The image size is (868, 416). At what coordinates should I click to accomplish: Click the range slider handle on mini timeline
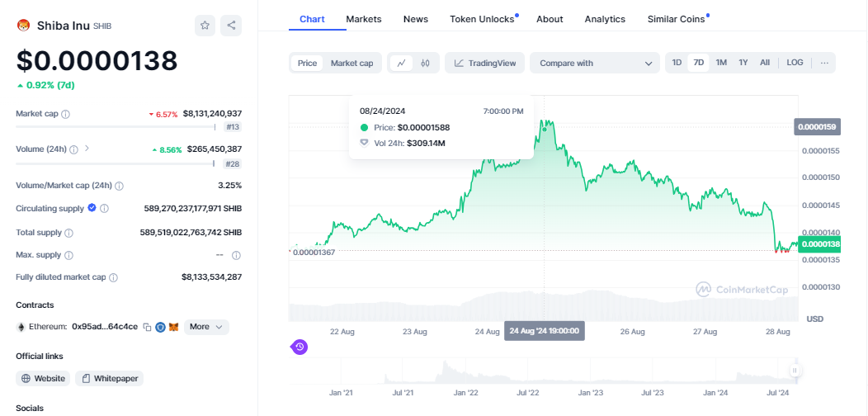795,371
